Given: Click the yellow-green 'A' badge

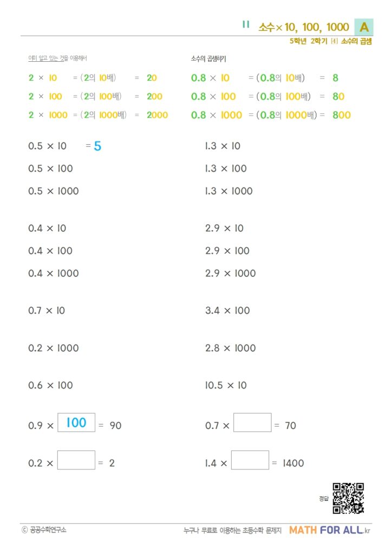Looking at the screenshot, I should (364, 27).
